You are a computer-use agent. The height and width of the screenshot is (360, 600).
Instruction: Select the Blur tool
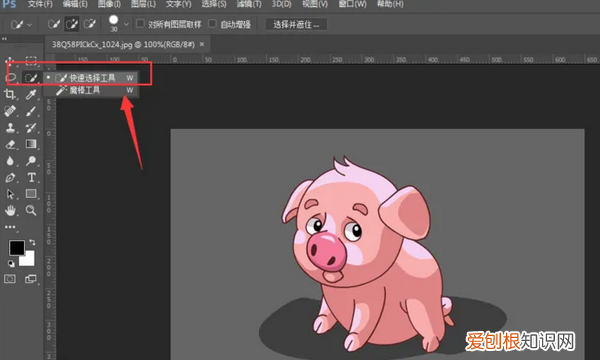point(10,161)
